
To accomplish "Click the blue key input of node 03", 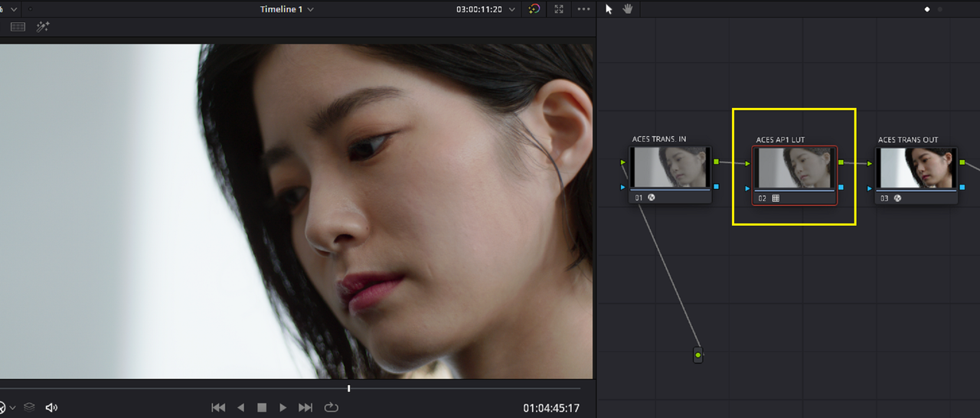I will tap(871, 188).
